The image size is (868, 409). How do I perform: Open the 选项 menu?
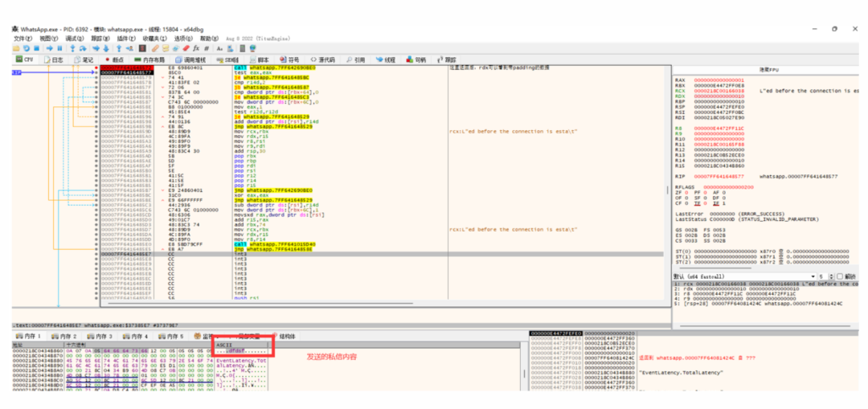[184, 39]
